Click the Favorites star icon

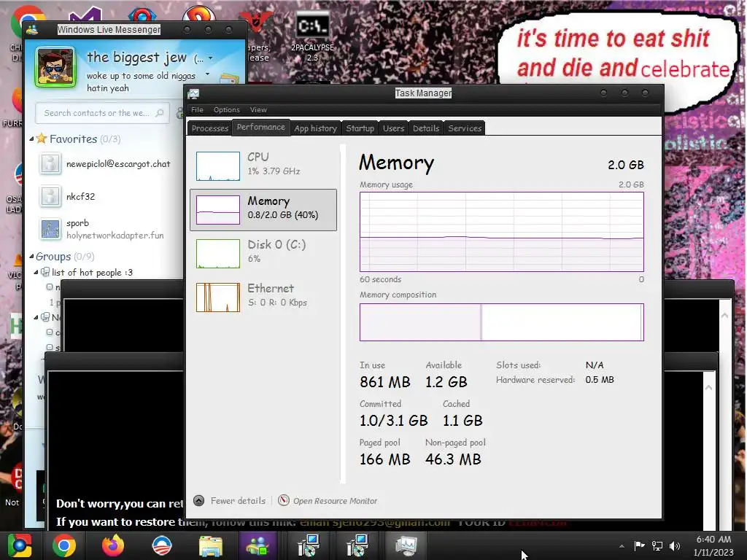(x=42, y=139)
